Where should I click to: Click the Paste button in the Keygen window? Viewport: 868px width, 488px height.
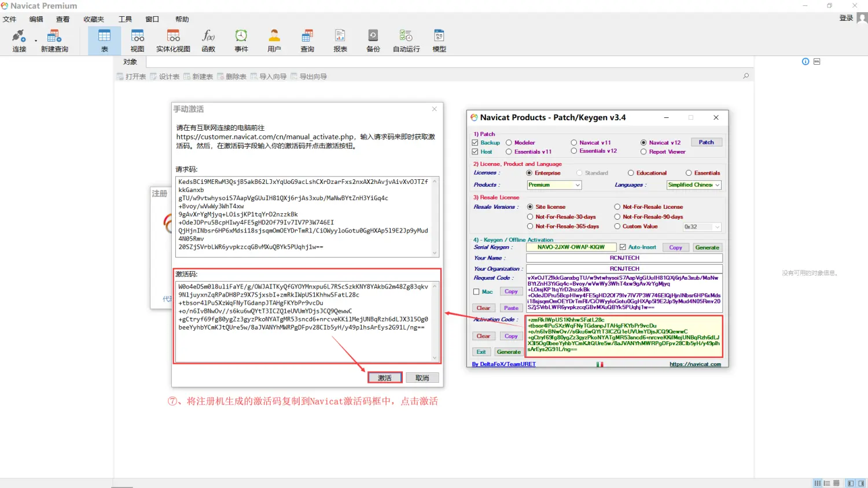(511, 308)
